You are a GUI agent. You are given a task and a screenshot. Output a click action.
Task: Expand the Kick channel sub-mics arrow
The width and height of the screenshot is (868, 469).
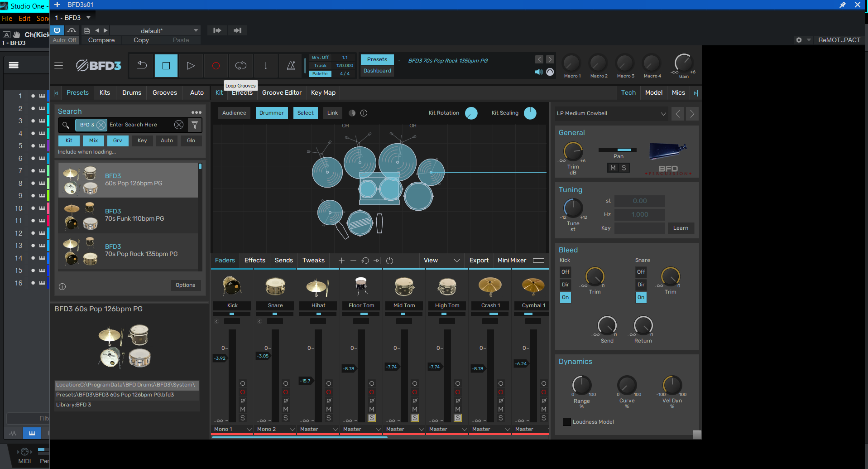pos(216,321)
